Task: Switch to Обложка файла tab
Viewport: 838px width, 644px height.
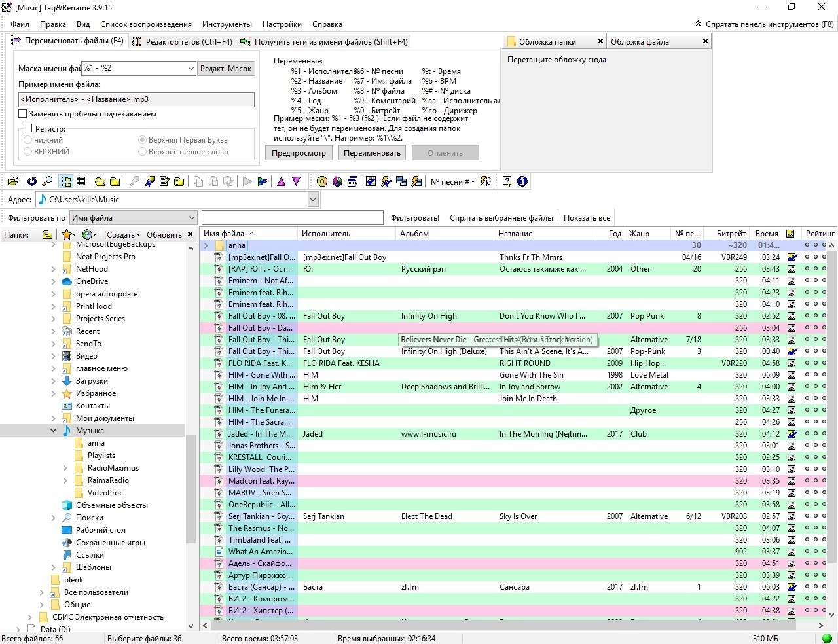Action: point(659,41)
